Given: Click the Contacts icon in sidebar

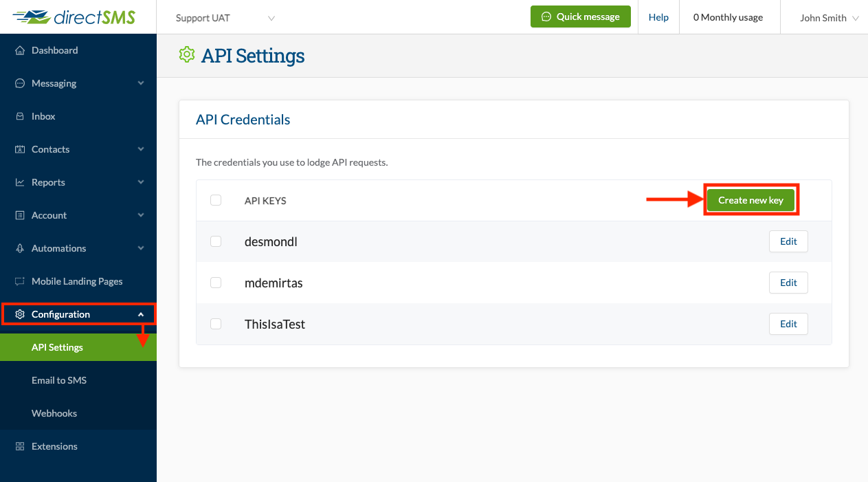Looking at the screenshot, I should (x=20, y=149).
